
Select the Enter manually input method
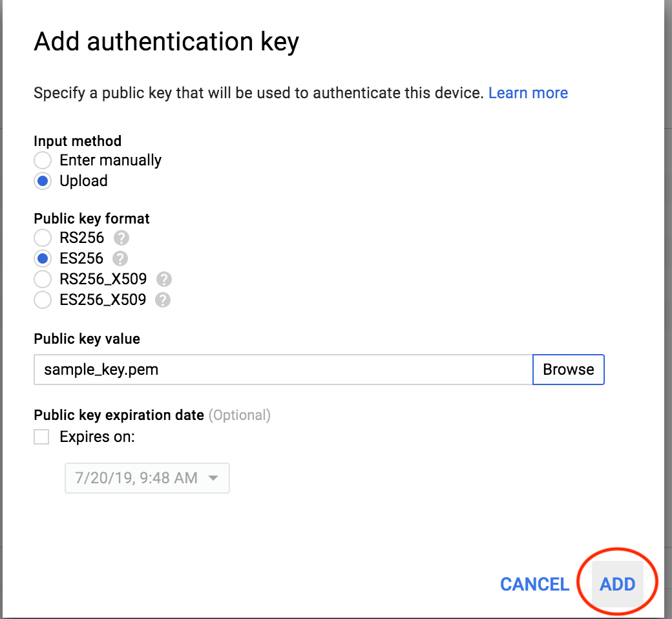pyautogui.click(x=43, y=160)
